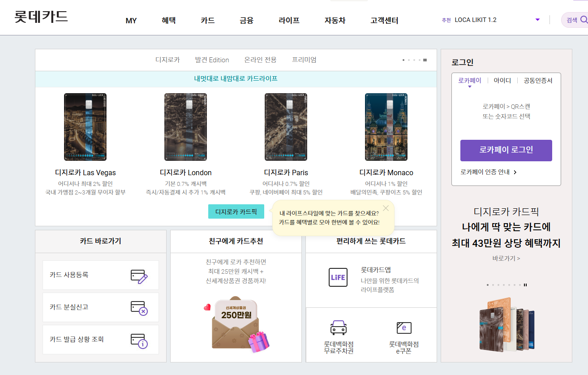Open the 디지로카 Monaco card image
Viewport: 588px width, 375px height.
click(386, 127)
